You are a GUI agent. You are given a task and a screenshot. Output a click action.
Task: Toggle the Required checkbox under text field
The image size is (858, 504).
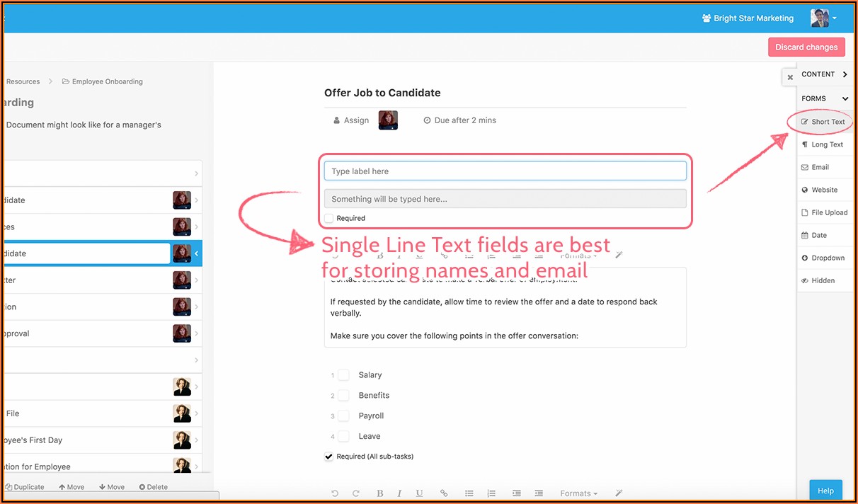point(329,219)
